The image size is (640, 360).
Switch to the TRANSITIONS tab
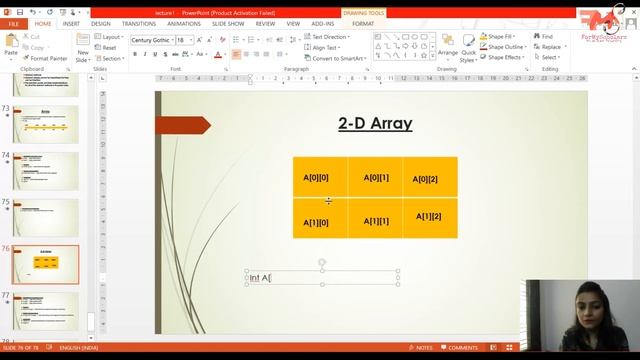pyautogui.click(x=139, y=24)
